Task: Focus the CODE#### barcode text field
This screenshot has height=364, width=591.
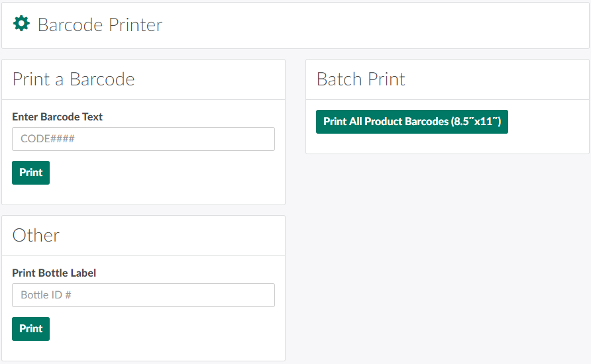Action: (143, 139)
